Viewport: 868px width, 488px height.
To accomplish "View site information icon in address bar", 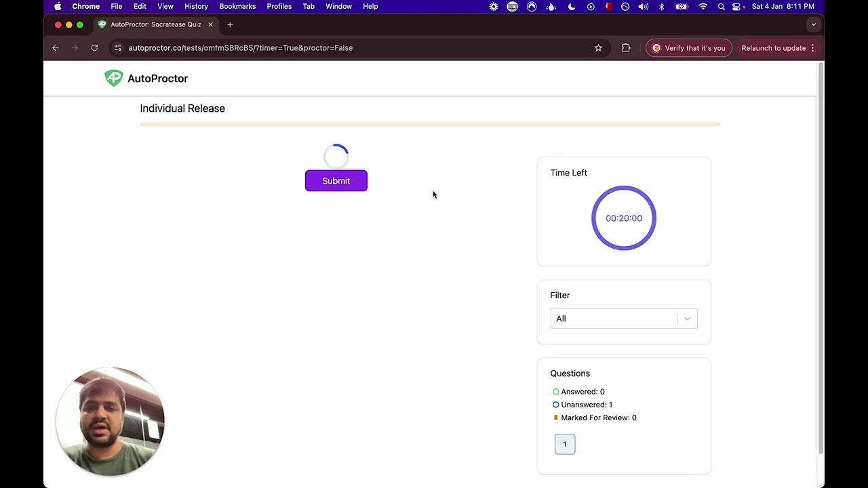I will point(117,48).
